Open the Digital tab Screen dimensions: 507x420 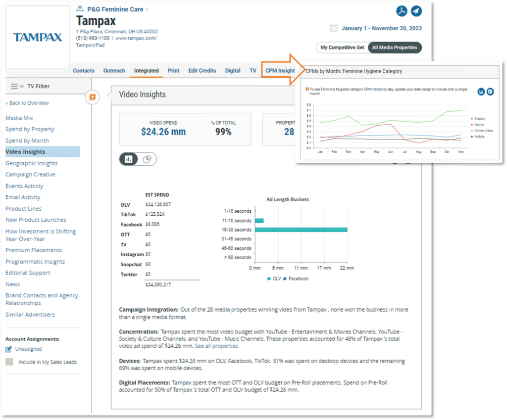pos(233,70)
